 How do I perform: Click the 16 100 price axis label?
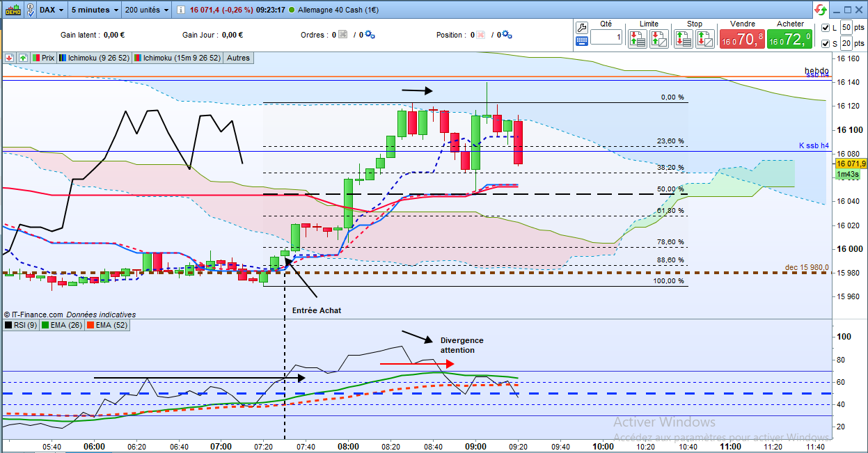coord(850,130)
